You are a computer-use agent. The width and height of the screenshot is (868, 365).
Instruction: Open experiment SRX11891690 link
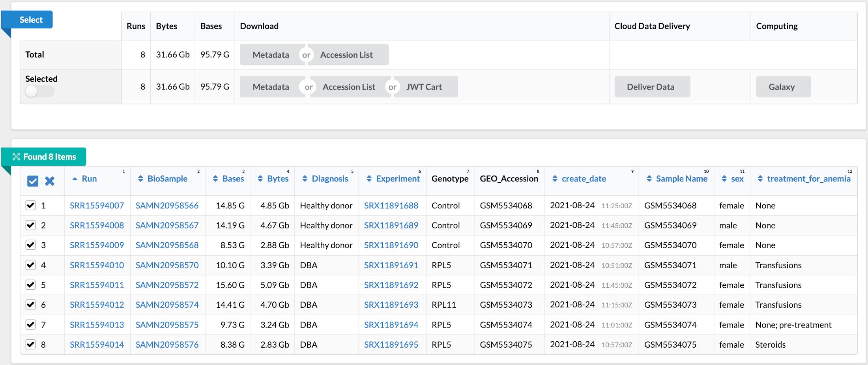391,245
